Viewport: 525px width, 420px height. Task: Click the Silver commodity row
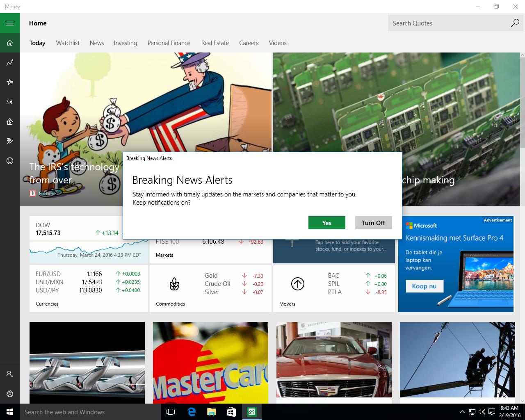point(234,292)
